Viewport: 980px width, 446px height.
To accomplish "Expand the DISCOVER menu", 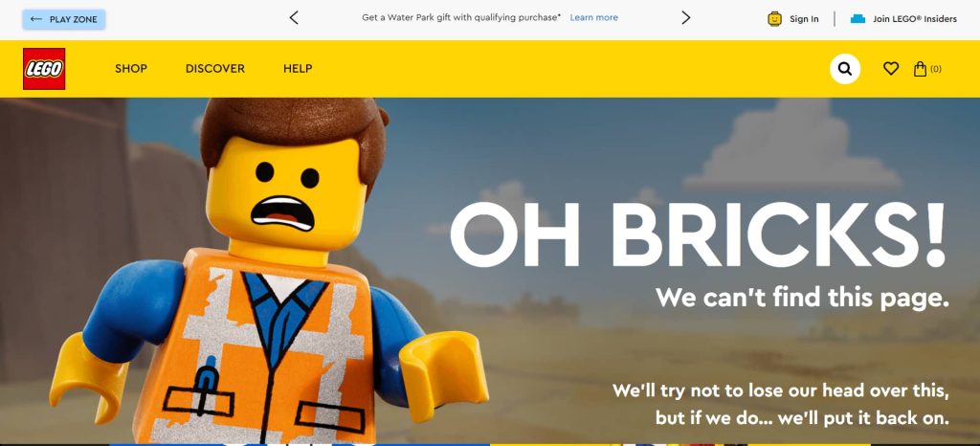I will pyautogui.click(x=215, y=69).
